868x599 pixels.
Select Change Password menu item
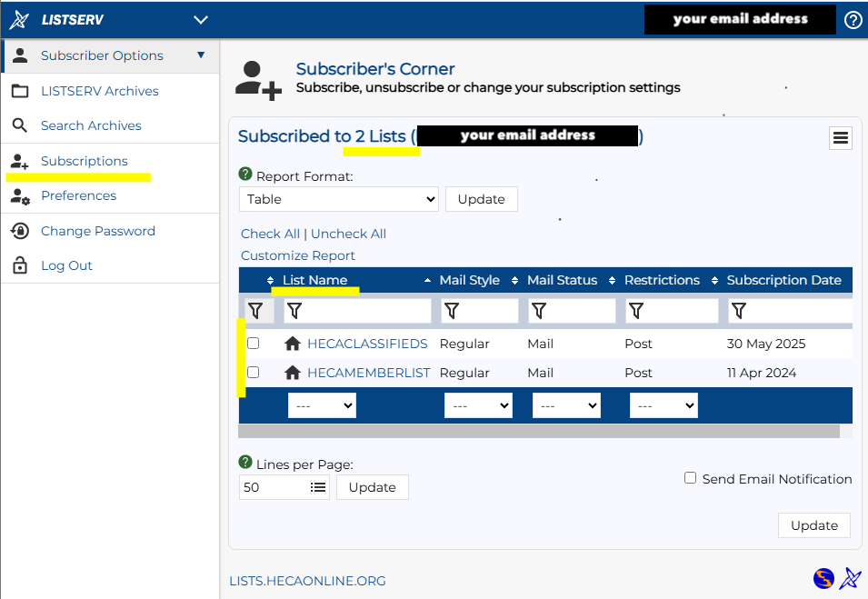tap(98, 231)
